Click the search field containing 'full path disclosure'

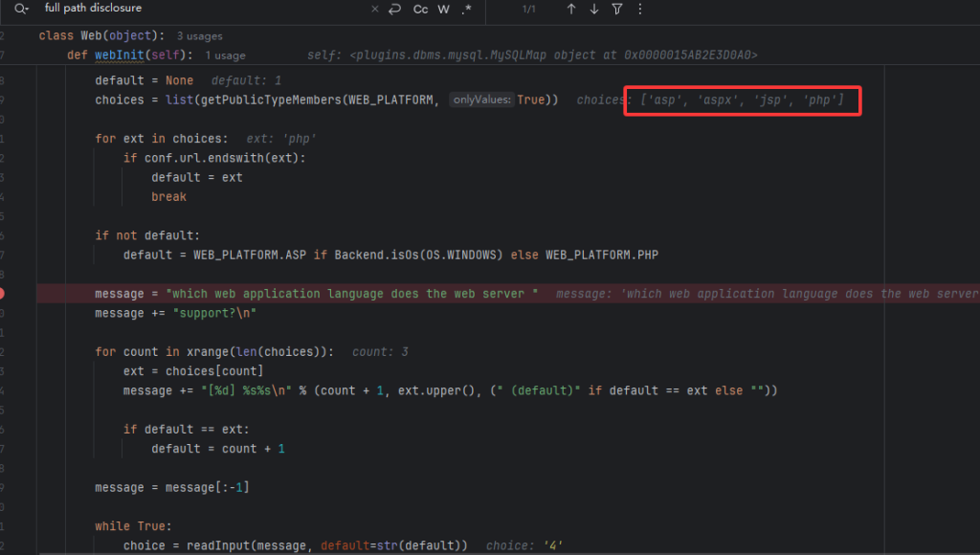click(x=191, y=9)
